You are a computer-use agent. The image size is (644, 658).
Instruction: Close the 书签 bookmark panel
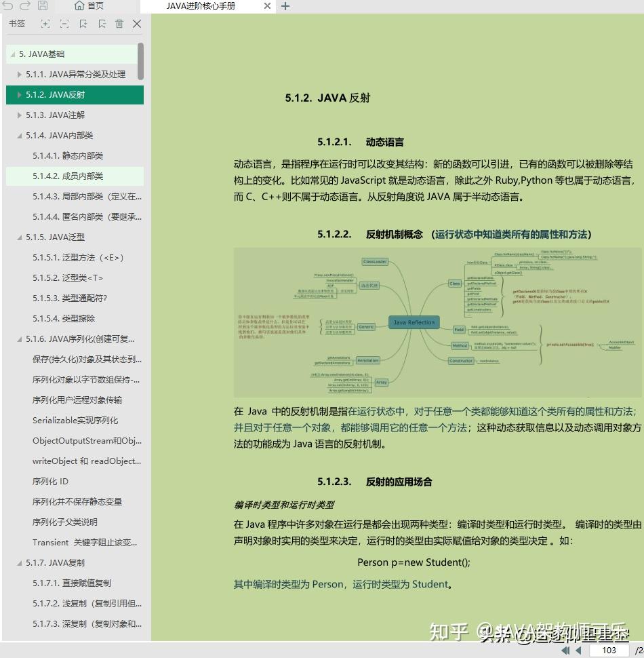(x=137, y=24)
